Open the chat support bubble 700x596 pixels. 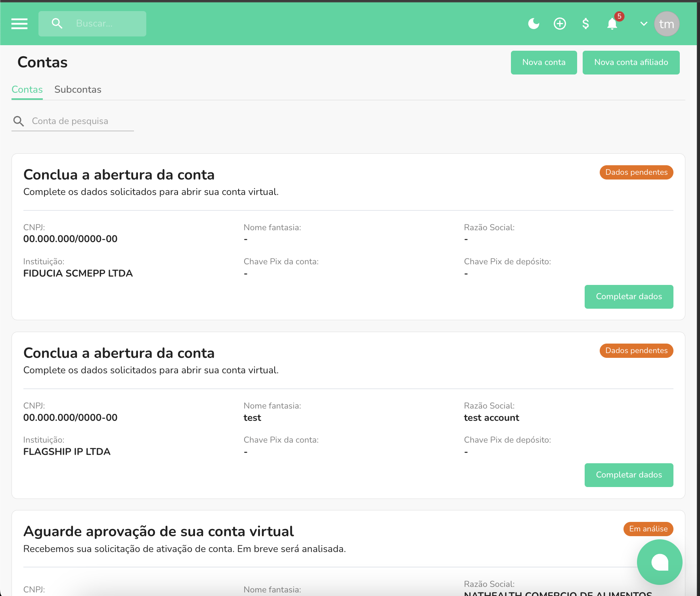(660, 562)
